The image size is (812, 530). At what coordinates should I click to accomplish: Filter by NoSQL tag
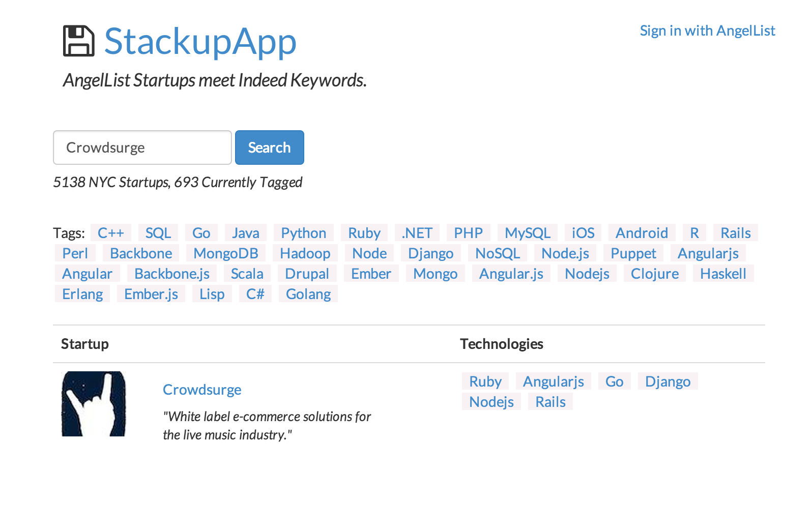(x=498, y=253)
